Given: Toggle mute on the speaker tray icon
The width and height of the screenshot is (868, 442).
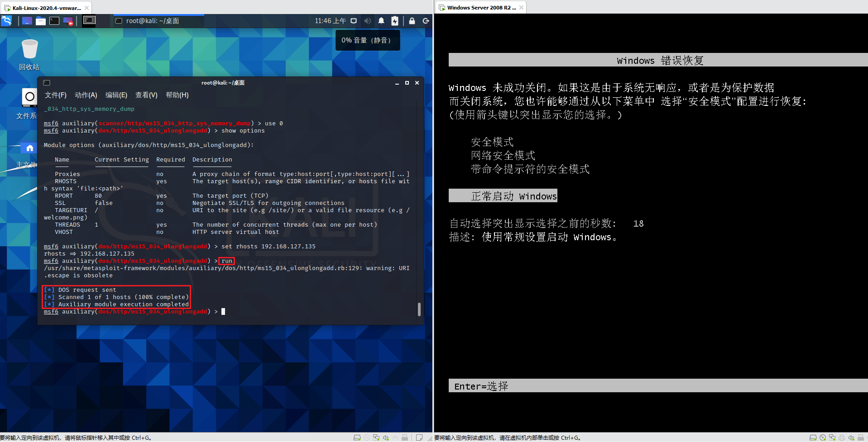Looking at the screenshot, I should 368,20.
